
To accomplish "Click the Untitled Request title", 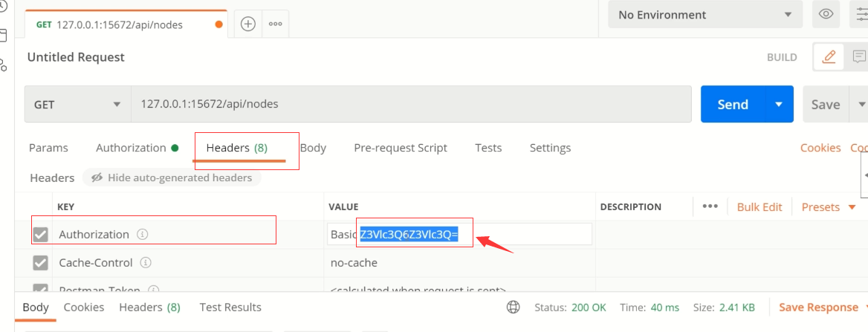I will click(x=76, y=57).
